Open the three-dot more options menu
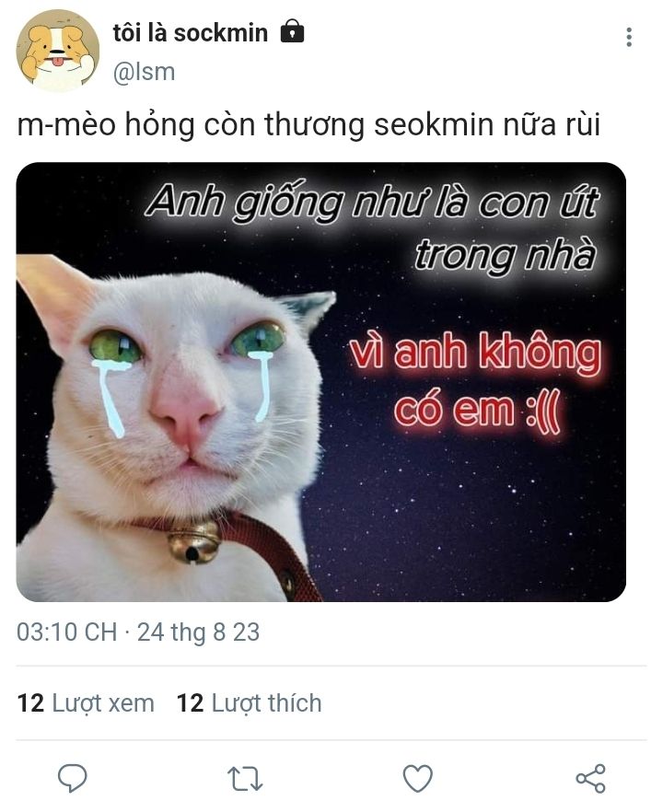 (x=629, y=37)
